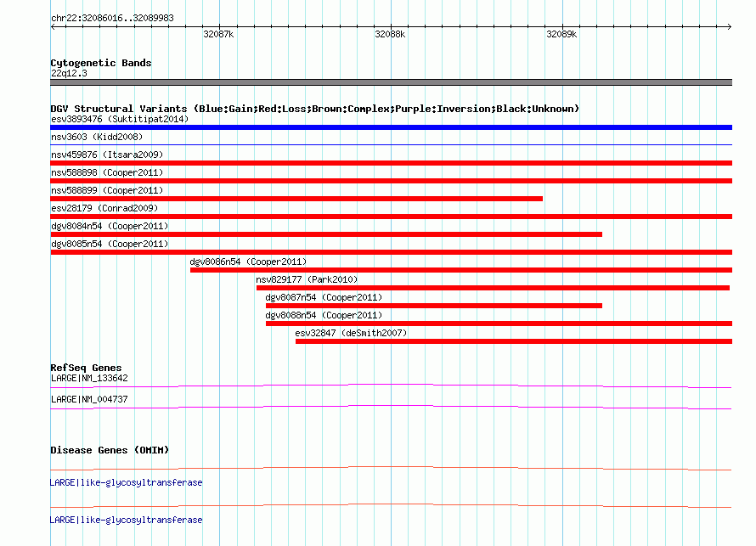
Task: Select the RefSeq Genes track title
Action: coord(86,368)
